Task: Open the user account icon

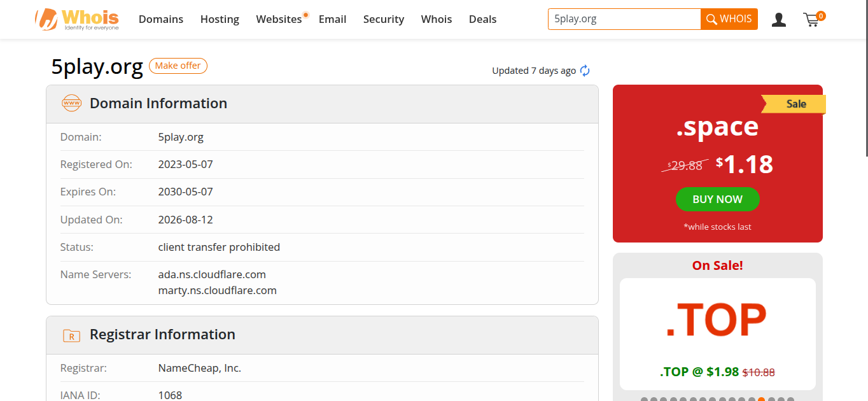Action: coord(778,20)
